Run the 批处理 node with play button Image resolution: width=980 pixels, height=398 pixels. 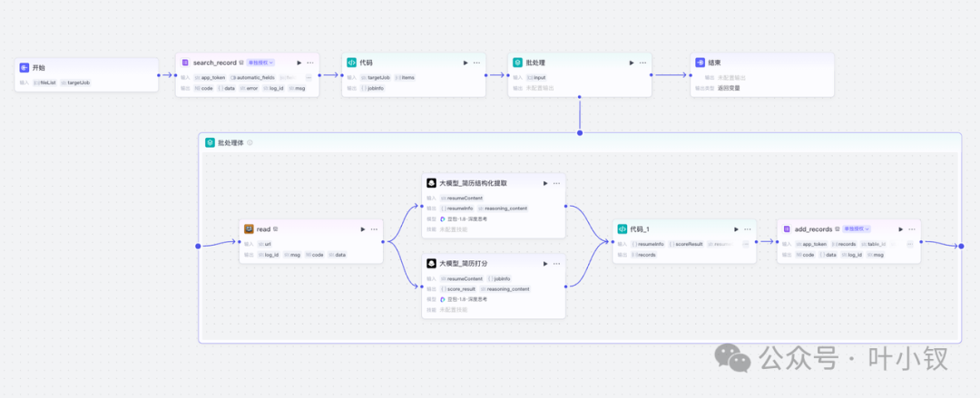click(632, 63)
